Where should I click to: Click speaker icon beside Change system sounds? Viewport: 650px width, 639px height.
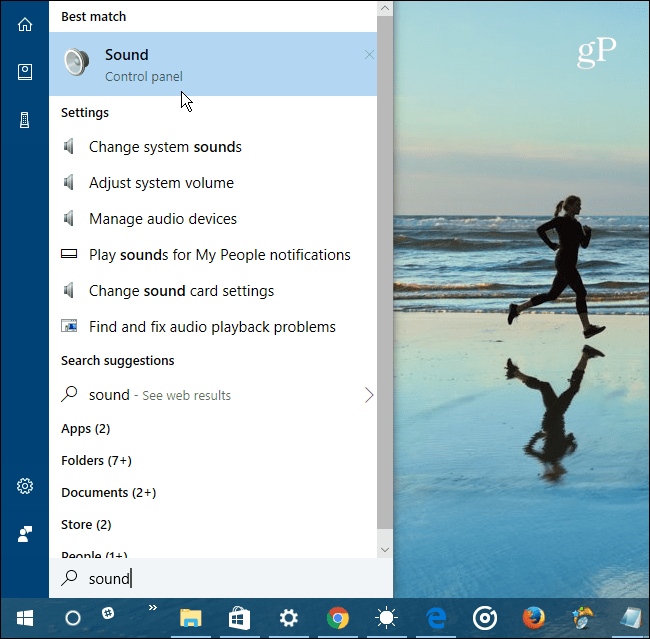tap(69, 146)
